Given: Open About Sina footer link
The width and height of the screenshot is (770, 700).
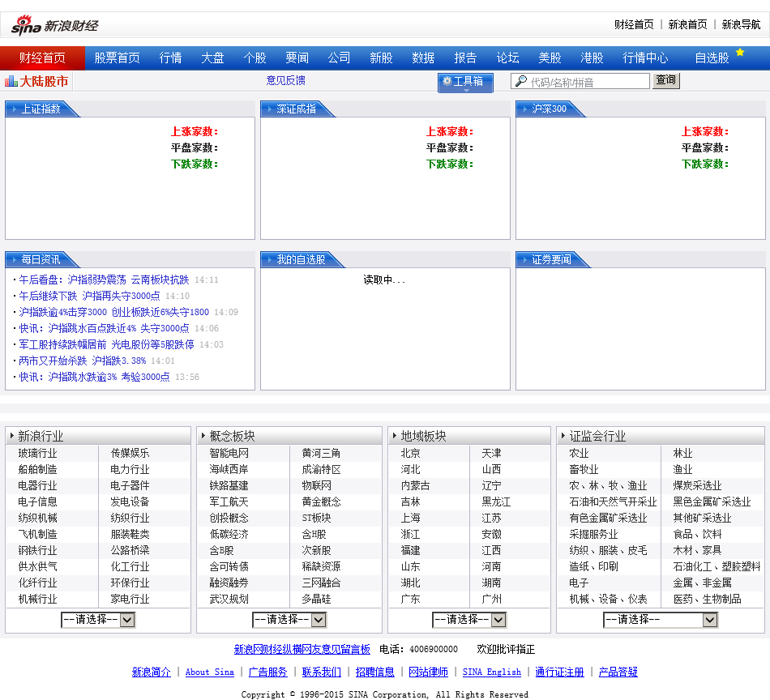Looking at the screenshot, I should [210, 672].
